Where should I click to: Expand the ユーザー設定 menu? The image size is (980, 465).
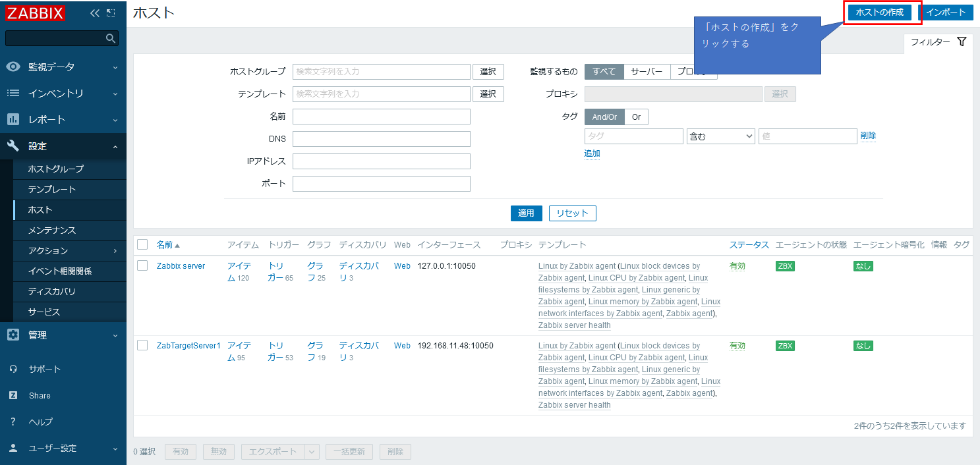pyautogui.click(x=115, y=449)
